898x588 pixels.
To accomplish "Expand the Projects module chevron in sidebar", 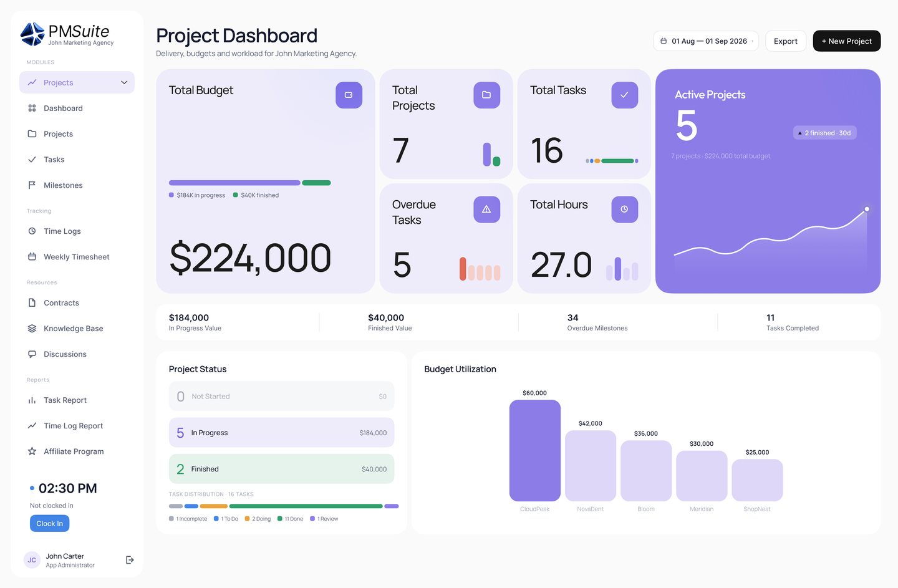I will pos(124,82).
